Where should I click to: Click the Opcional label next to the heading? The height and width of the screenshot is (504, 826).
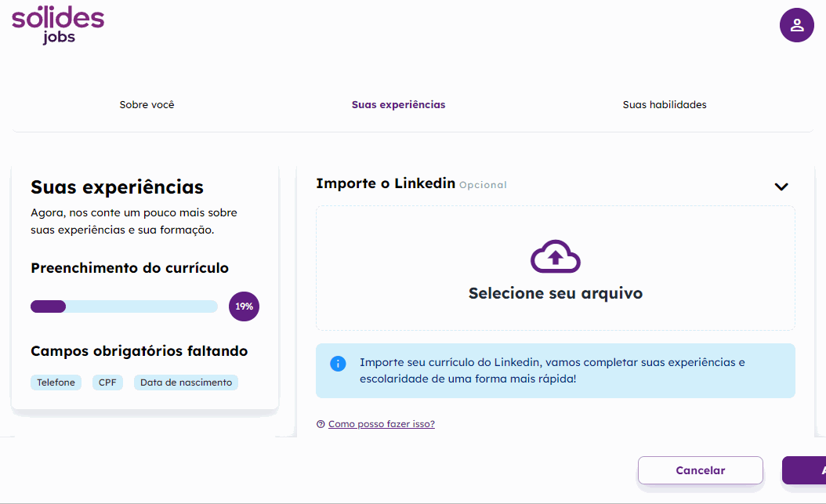[483, 185]
